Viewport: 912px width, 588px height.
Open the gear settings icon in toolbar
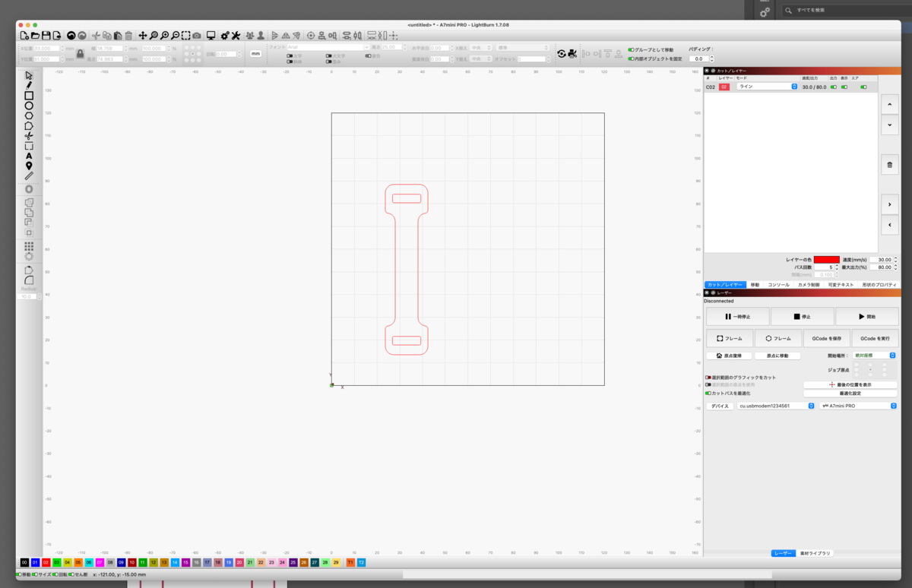pos(225,35)
